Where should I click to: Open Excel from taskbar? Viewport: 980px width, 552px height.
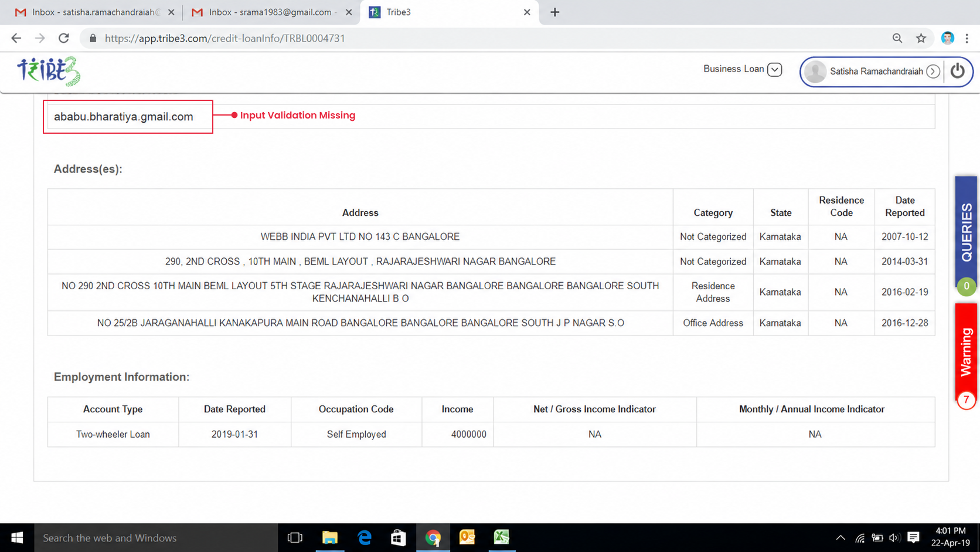[x=501, y=537]
